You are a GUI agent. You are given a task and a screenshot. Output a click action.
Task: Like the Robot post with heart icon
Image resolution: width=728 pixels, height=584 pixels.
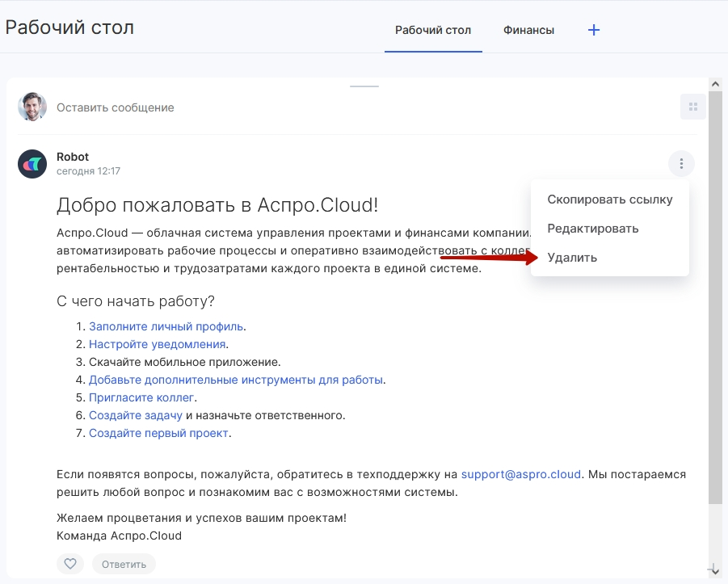(70, 564)
